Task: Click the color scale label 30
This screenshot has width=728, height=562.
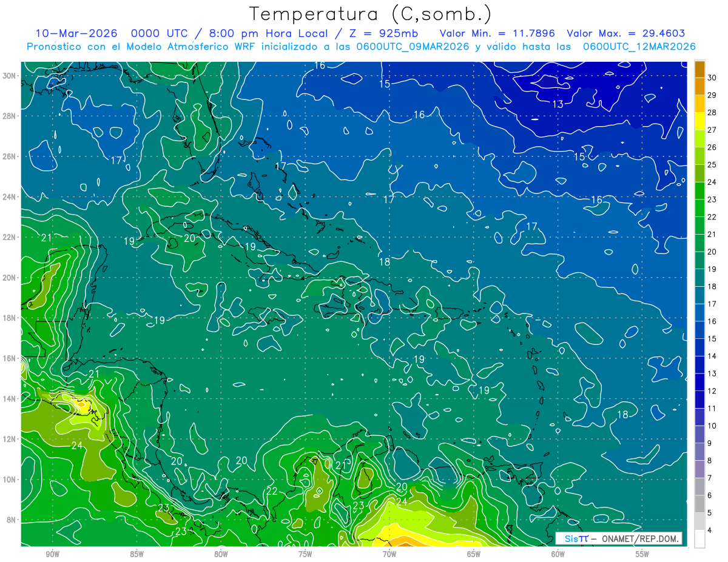Action: [712, 78]
